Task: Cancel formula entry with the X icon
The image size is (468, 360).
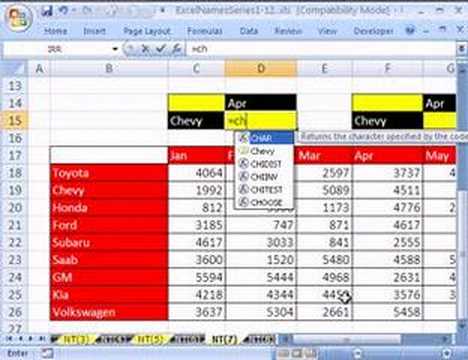Action: tap(145, 49)
